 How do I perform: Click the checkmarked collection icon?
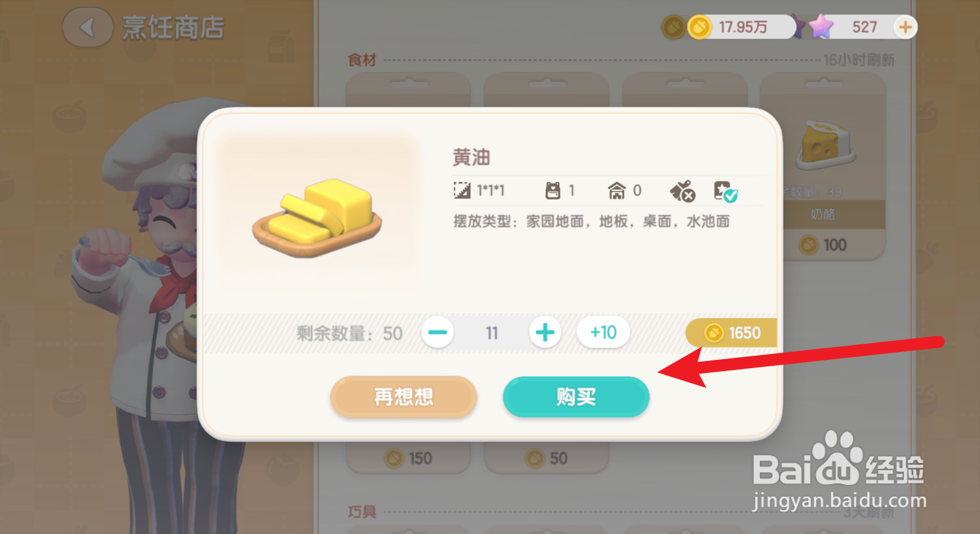(x=725, y=192)
